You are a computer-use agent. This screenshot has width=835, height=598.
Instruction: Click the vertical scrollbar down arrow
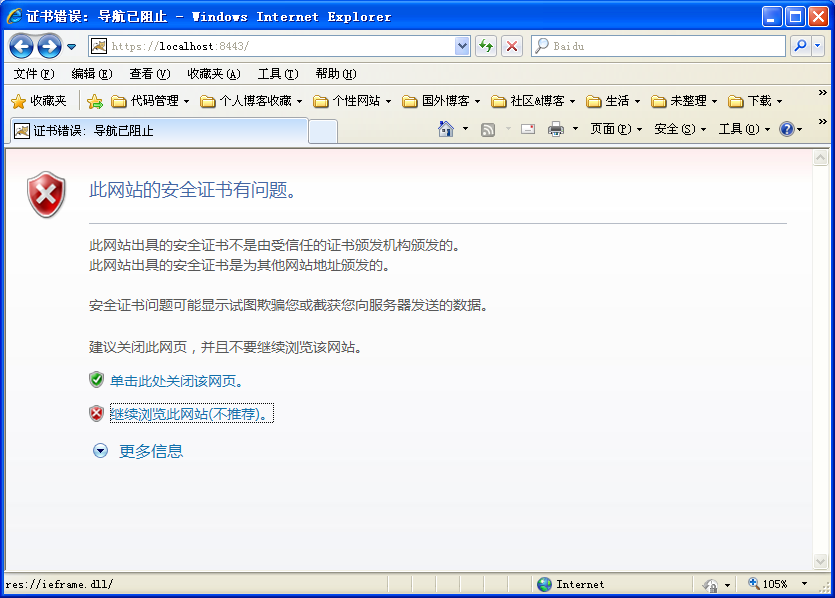(x=821, y=561)
